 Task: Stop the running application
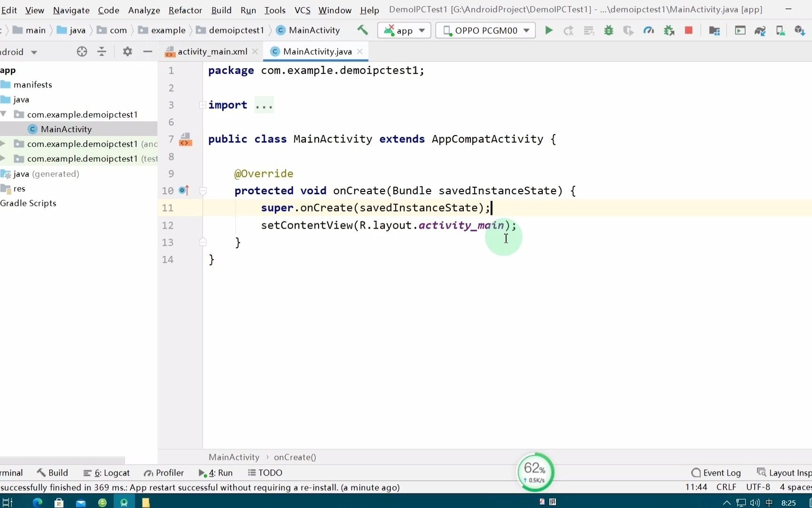tap(688, 30)
